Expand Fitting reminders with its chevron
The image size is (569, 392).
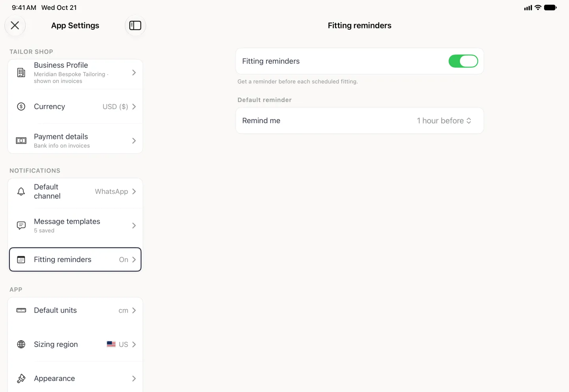(x=134, y=259)
